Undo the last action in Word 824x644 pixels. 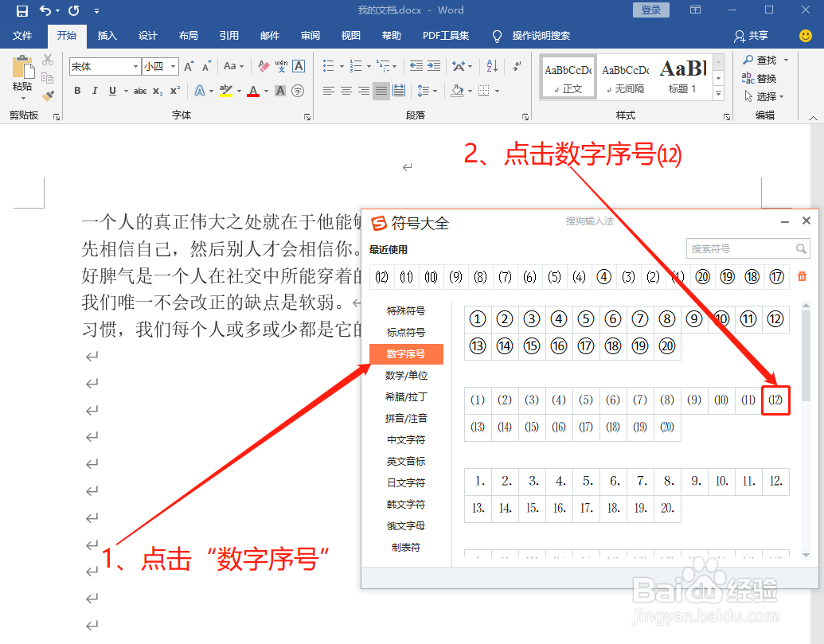(45, 10)
